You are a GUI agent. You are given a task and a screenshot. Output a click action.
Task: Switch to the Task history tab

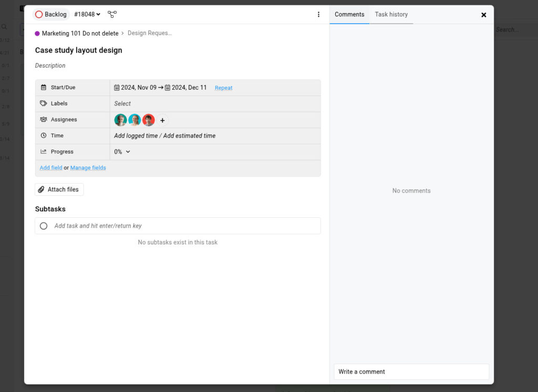click(x=391, y=15)
